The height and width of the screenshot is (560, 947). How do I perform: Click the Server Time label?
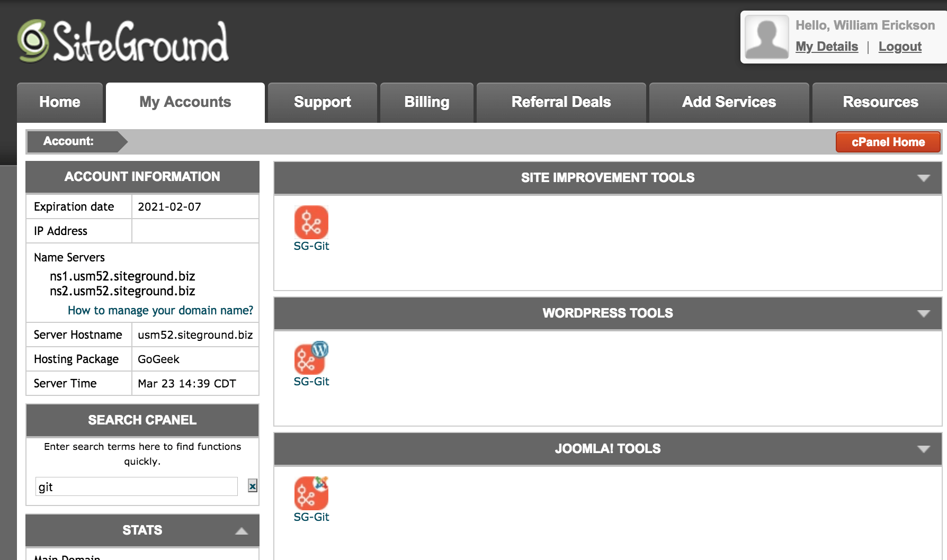65,384
